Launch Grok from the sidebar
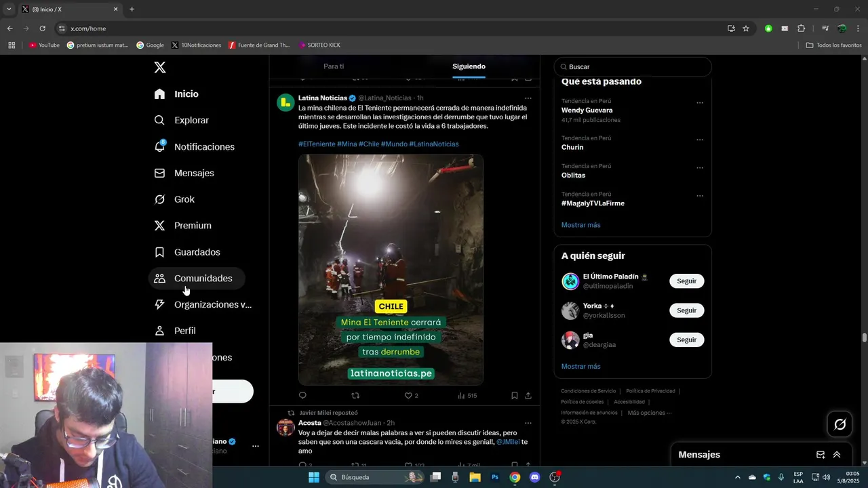 tap(175, 199)
